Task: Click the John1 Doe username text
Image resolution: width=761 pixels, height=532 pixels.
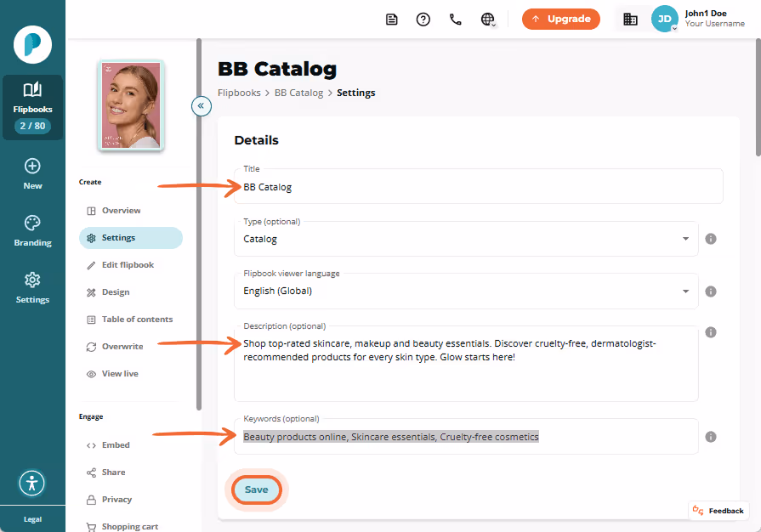Action: 705,14
